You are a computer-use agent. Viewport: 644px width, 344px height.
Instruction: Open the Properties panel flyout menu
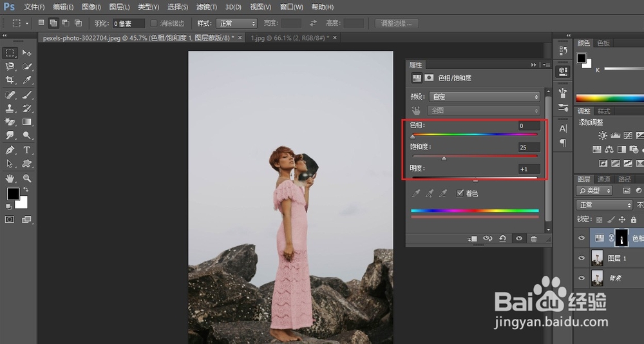(x=546, y=65)
